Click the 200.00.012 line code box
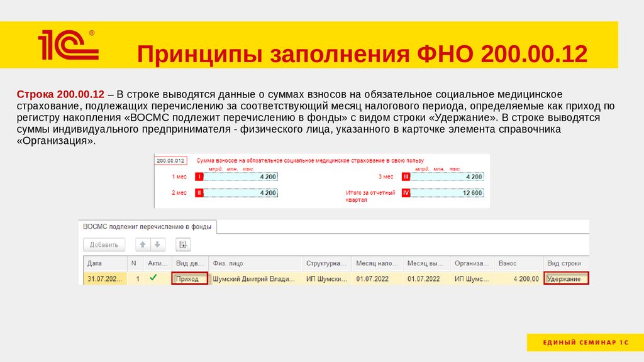The image size is (644, 362). [x=170, y=161]
